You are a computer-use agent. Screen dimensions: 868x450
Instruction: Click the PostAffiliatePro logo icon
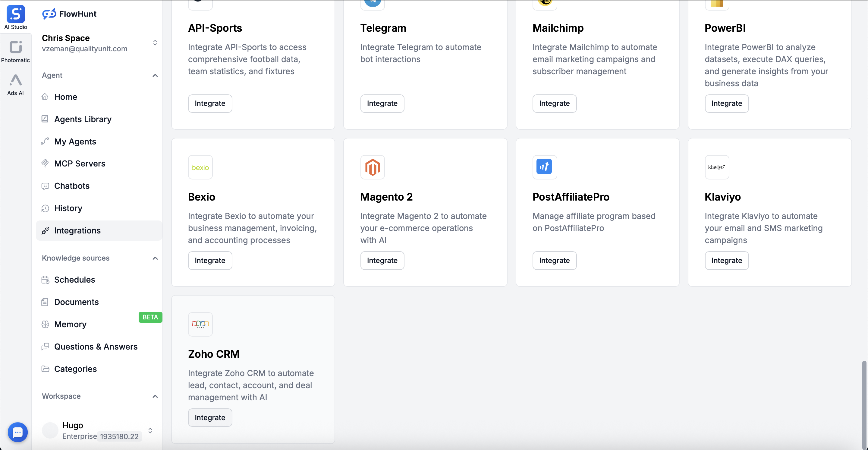point(545,167)
